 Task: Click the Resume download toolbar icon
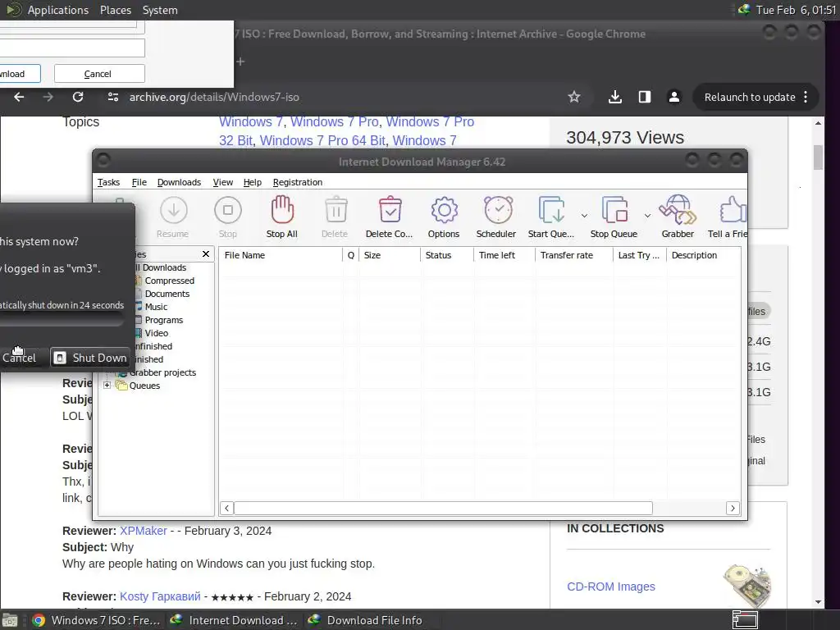173,211
